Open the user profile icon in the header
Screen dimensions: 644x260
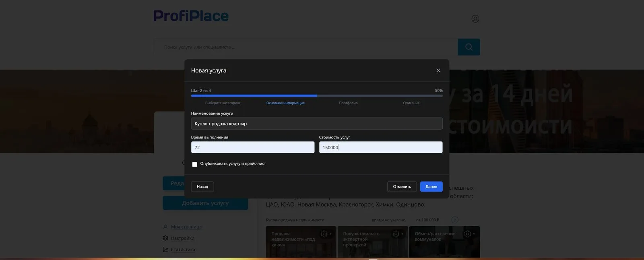[475, 19]
